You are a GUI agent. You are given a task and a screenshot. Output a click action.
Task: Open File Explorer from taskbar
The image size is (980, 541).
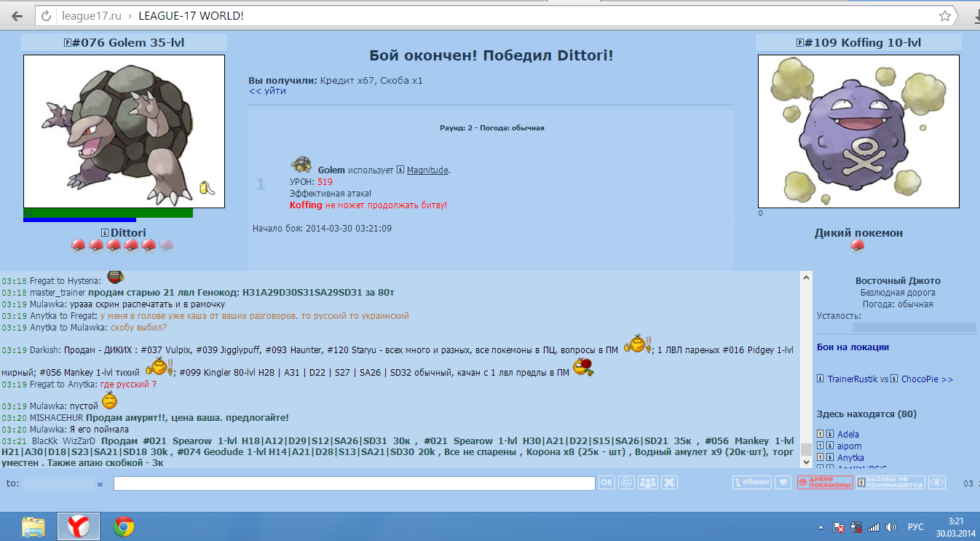(33, 526)
